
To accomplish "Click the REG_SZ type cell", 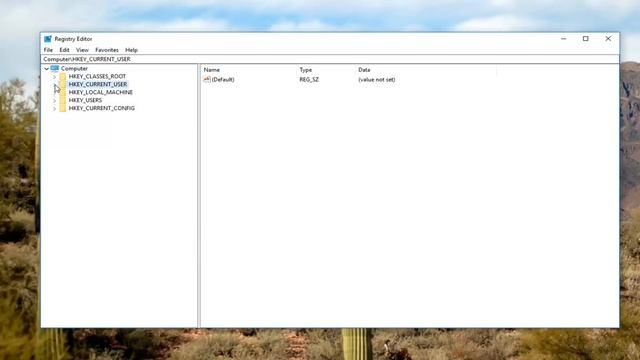I will pyautogui.click(x=309, y=80).
